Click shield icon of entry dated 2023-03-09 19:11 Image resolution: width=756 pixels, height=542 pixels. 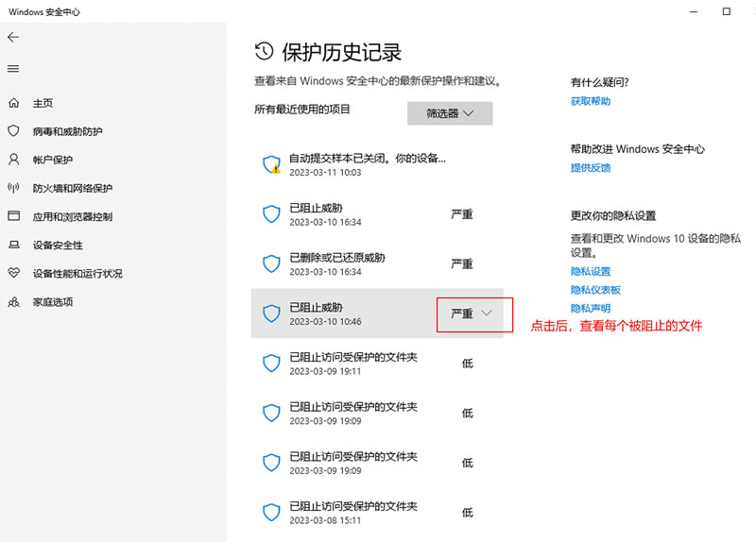[x=271, y=364]
